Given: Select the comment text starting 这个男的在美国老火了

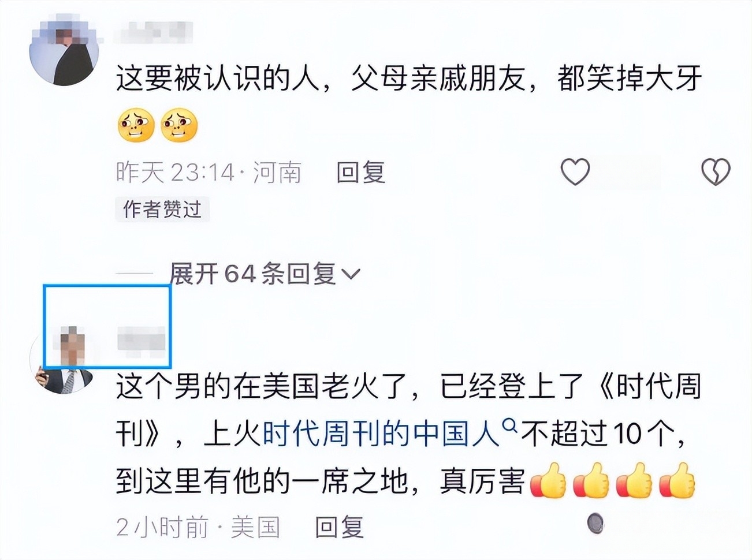Looking at the screenshot, I should point(409,434).
